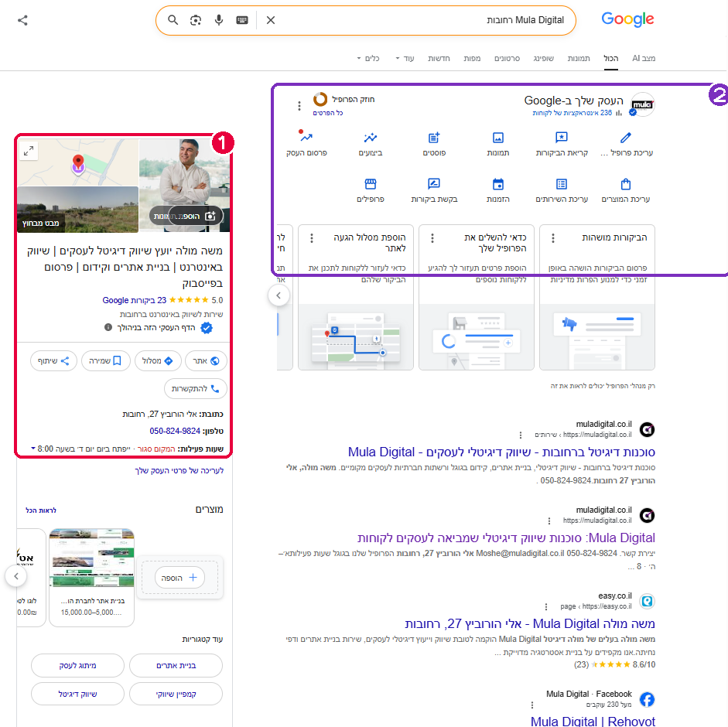Viewport: 728px width, 727px height.
Task: Clear the search box with X
Action: (x=271, y=20)
